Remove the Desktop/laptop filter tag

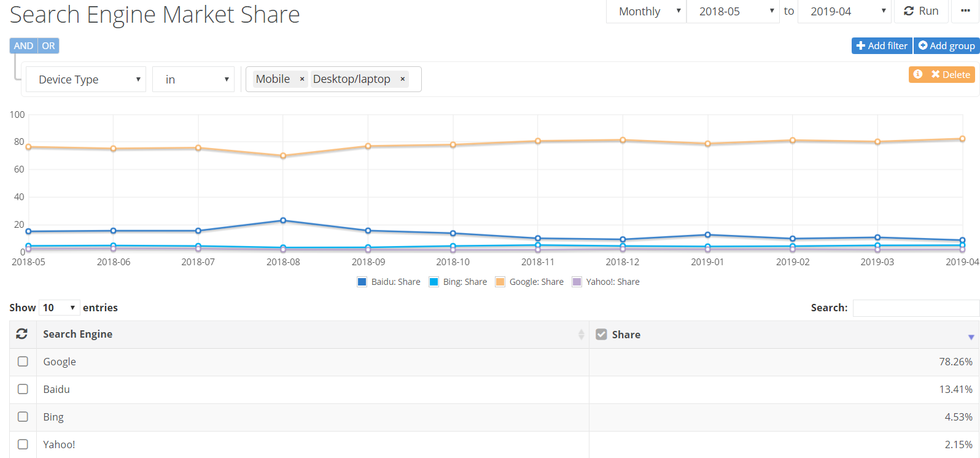pos(403,79)
